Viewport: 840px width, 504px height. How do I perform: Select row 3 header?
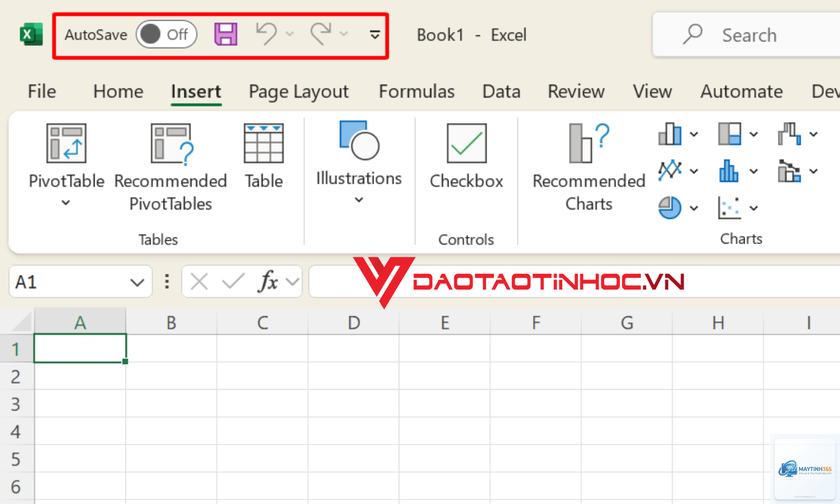(x=16, y=404)
